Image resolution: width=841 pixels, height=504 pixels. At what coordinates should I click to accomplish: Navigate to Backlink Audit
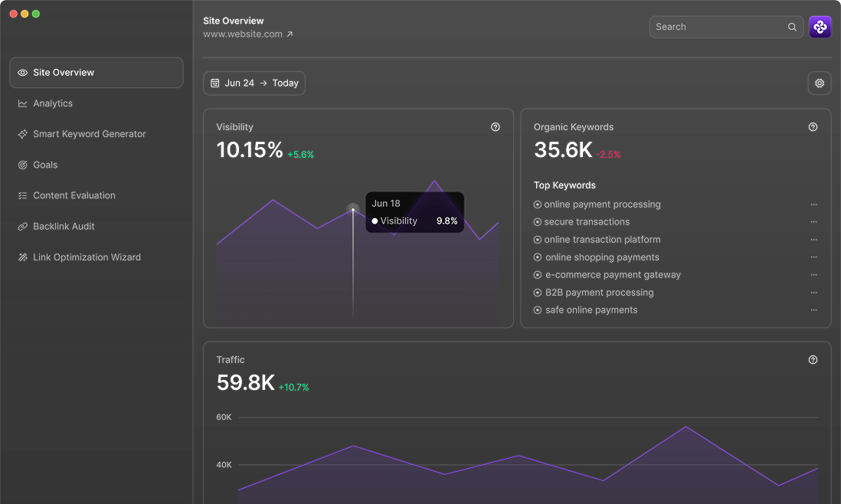point(64,227)
